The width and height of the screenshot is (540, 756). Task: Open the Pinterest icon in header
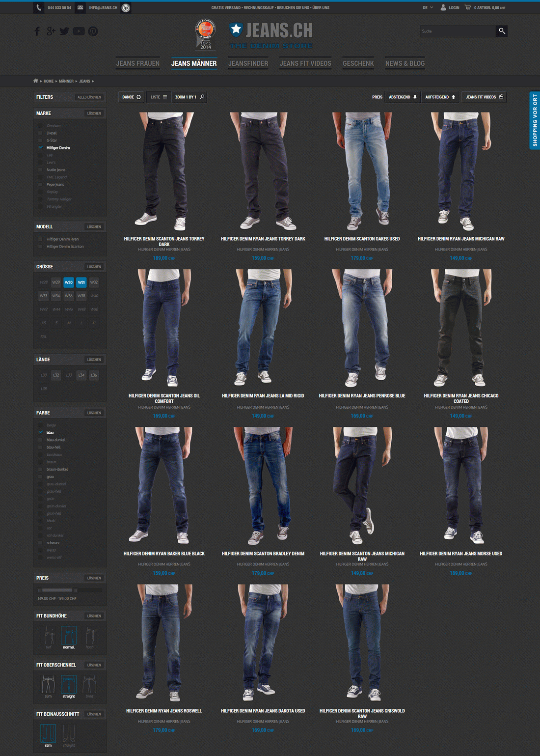(x=93, y=31)
